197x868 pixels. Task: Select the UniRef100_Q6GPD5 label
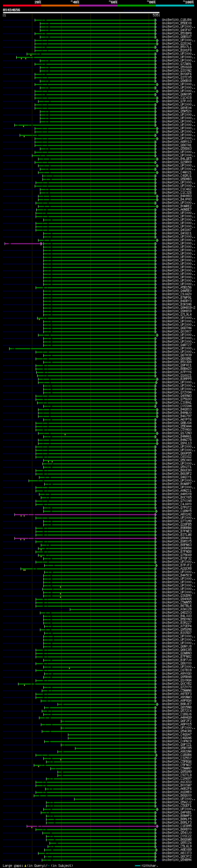[177, 454]
